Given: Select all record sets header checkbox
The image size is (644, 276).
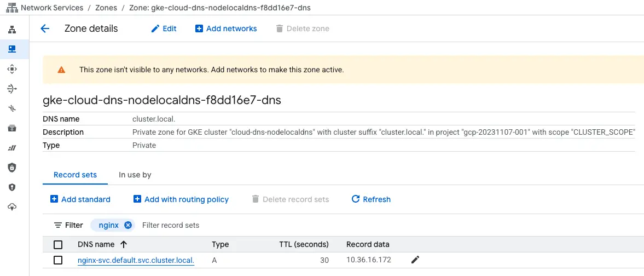Looking at the screenshot, I should 58,245.
